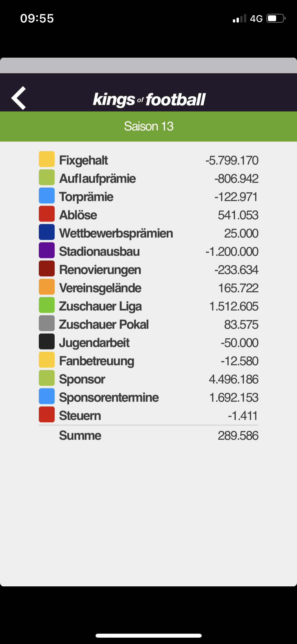
Task: Tap the signal strength bars icon
Action: tap(239, 19)
